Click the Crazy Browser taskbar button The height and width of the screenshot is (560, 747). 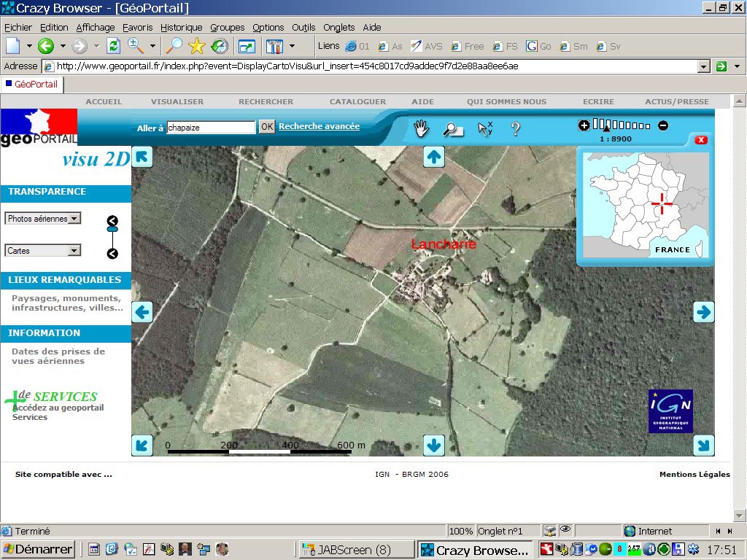pyautogui.click(x=476, y=550)
